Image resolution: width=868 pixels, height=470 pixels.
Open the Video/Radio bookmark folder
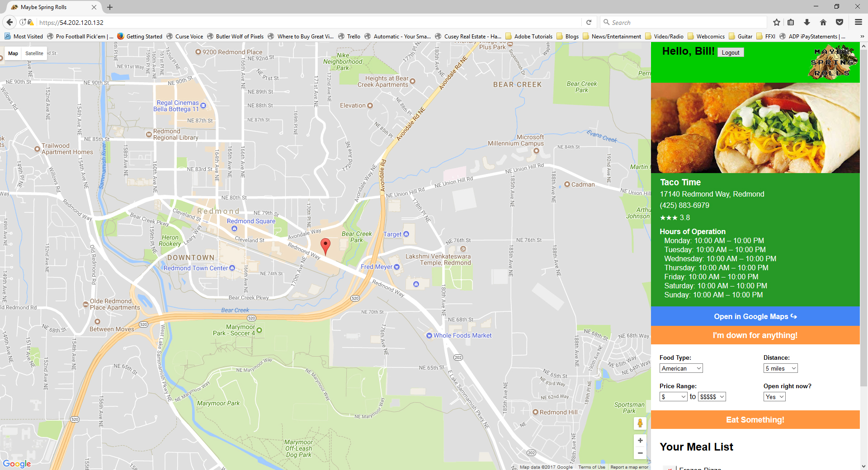pyautogui.click(x=664, y=37)
